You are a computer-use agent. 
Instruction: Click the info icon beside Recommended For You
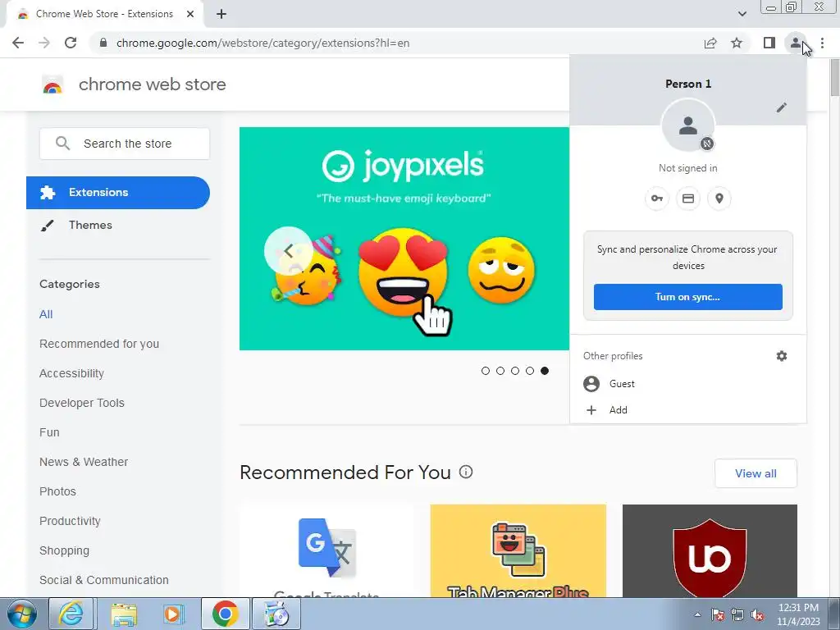[x=466, y=472]
